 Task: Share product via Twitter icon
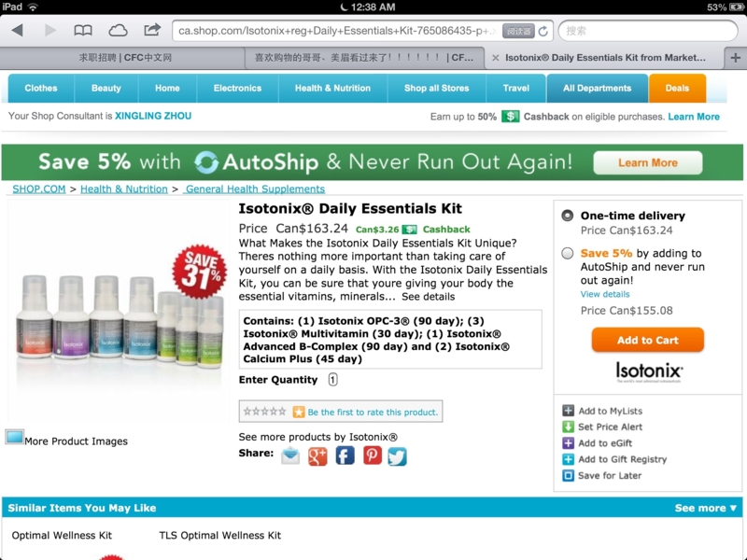(x=398, y=456)
